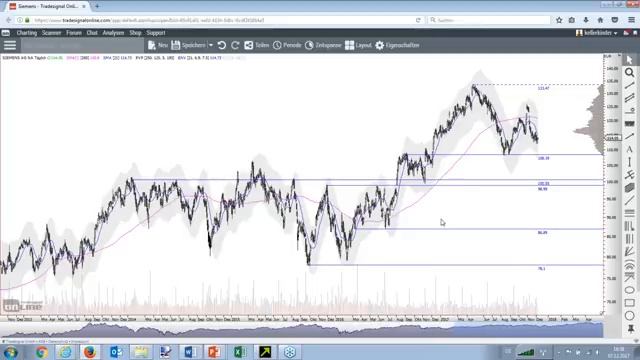
Task: Open the Forum menu
Action: [x=74, y=33]
